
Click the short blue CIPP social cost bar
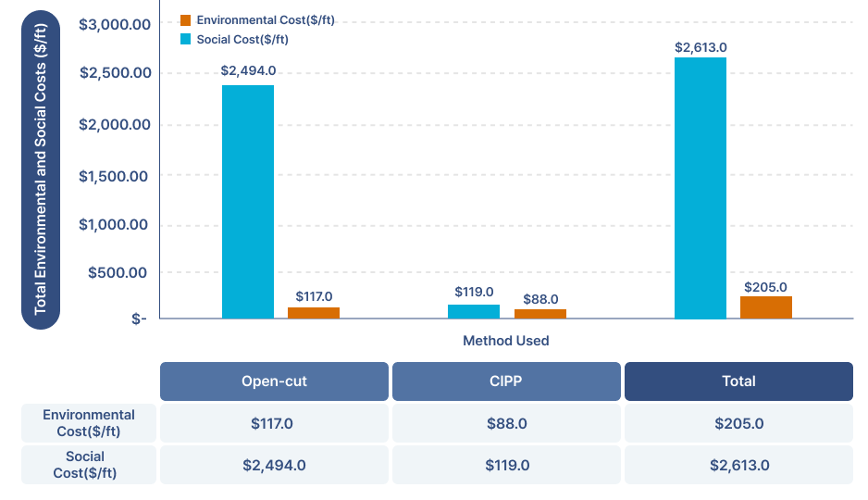(x=474, y=311)
